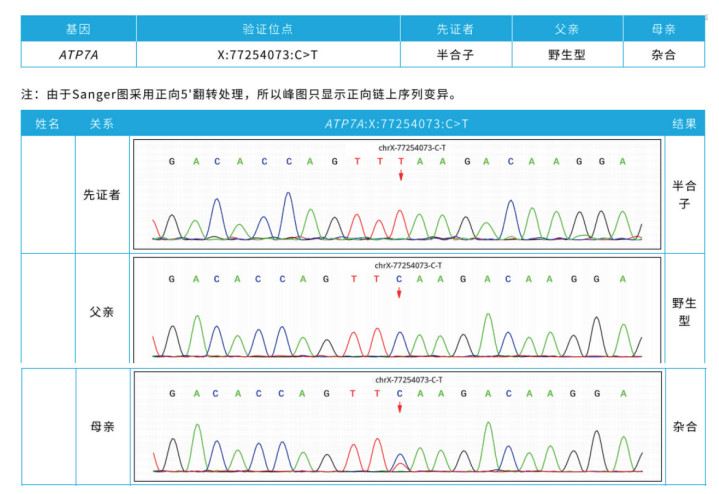Click red arrow marker in proband chromatogram

tap(400, 175)
